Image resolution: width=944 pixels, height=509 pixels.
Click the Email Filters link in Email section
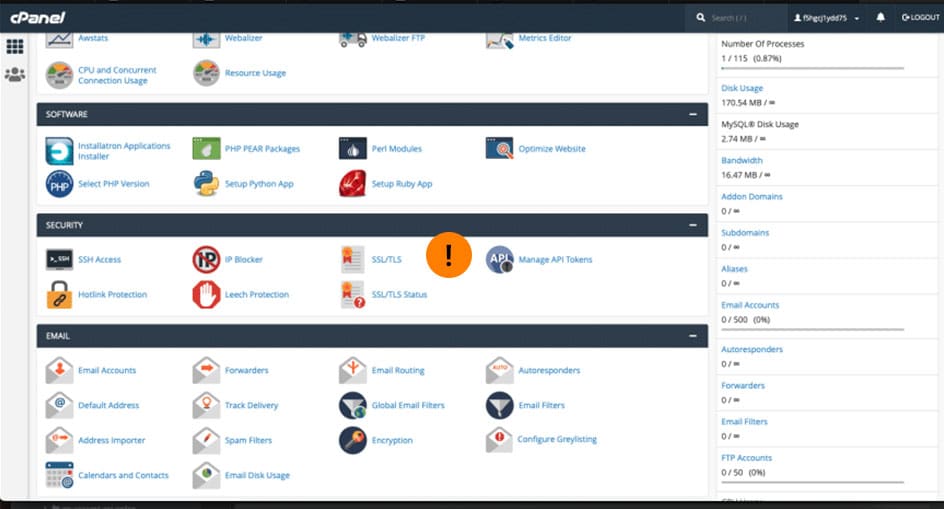point(542,405)
